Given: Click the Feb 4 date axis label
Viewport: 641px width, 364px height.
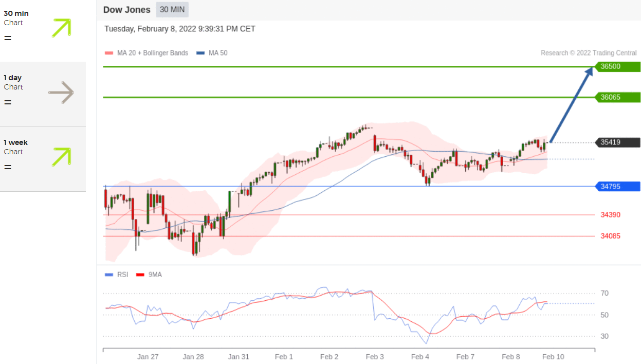Looking at the screenshot, I should tap(420, 357).
